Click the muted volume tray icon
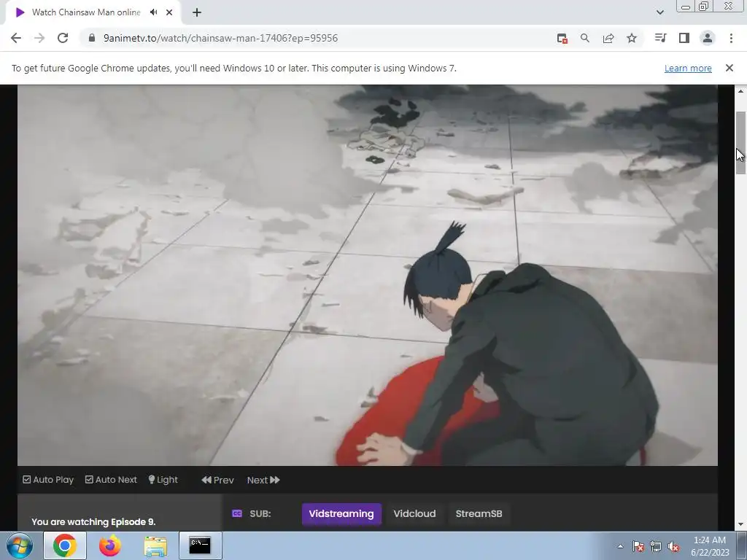The height and width of the screenshot is (560, 747). [673, 546]
